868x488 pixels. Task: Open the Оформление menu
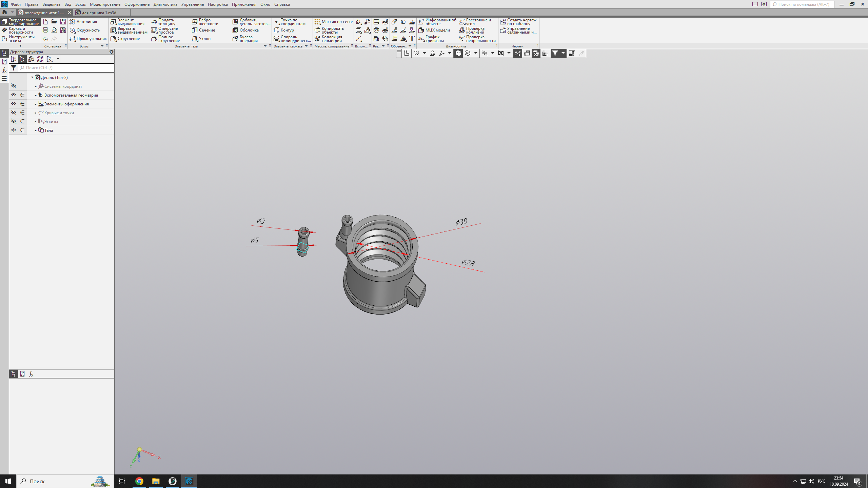pyautogui.click(x=137, y=4)
